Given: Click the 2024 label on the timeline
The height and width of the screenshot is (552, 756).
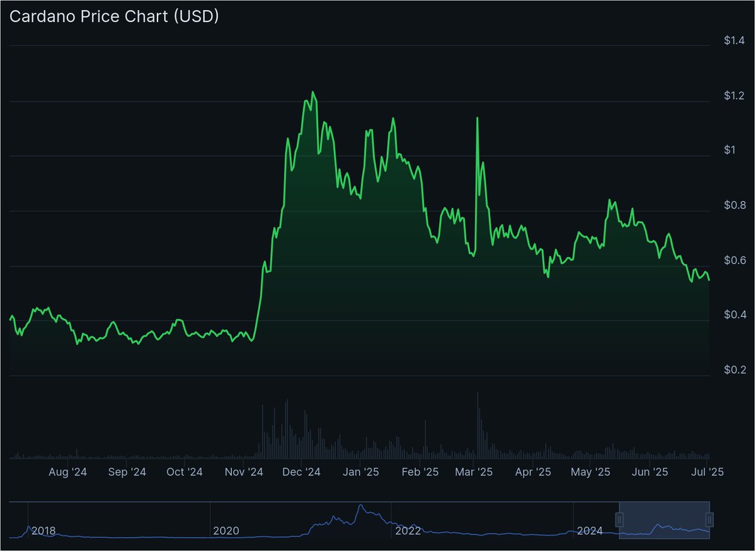Looking at the screenshot, I should click(591, 531).
